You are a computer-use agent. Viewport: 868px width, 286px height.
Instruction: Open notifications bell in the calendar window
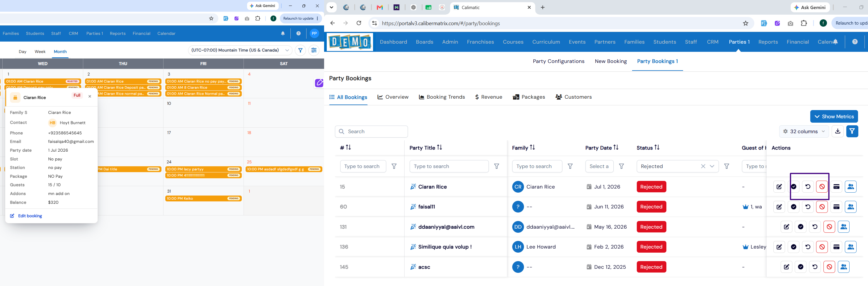point(283,33)
